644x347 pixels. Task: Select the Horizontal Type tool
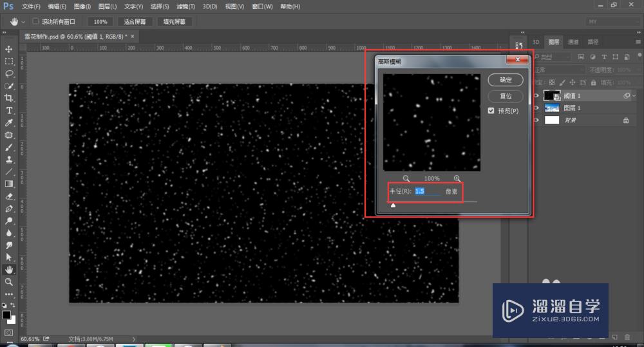pyautogui.click(x=8, y=111)
